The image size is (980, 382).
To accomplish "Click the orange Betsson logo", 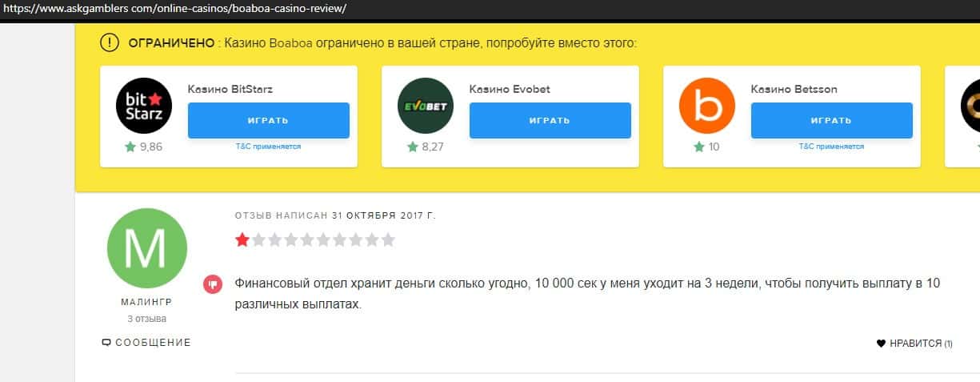I will click(x=707, y=105).
